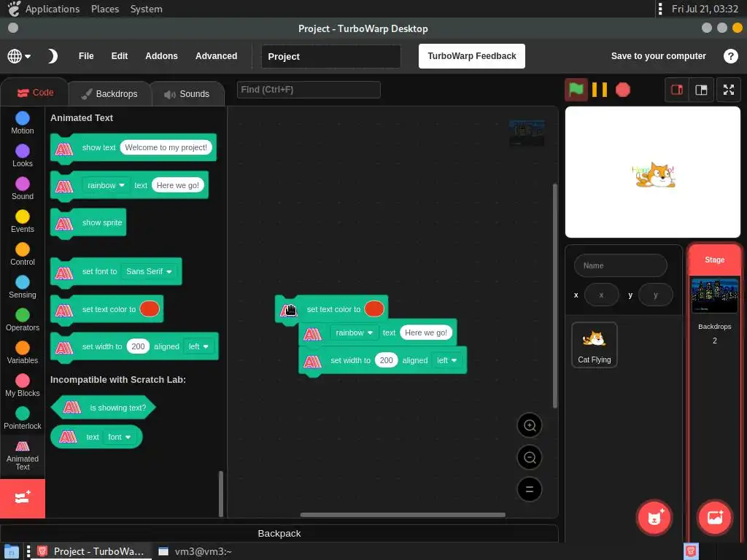The width and height of the screenshot is (747, 560).
Task: Click the sprite Name field
Action: 620,265
